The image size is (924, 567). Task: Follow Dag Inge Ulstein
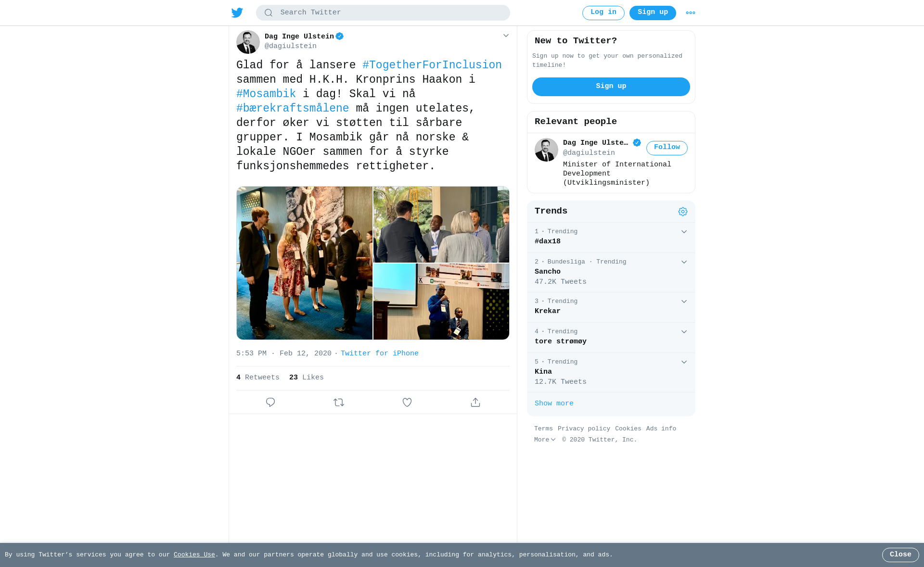coord(667,148)
